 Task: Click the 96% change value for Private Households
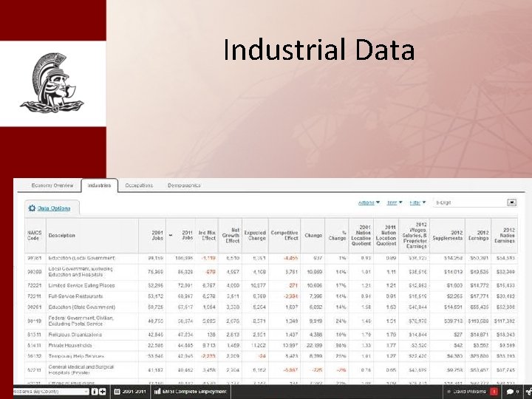(x=341, y=345)
